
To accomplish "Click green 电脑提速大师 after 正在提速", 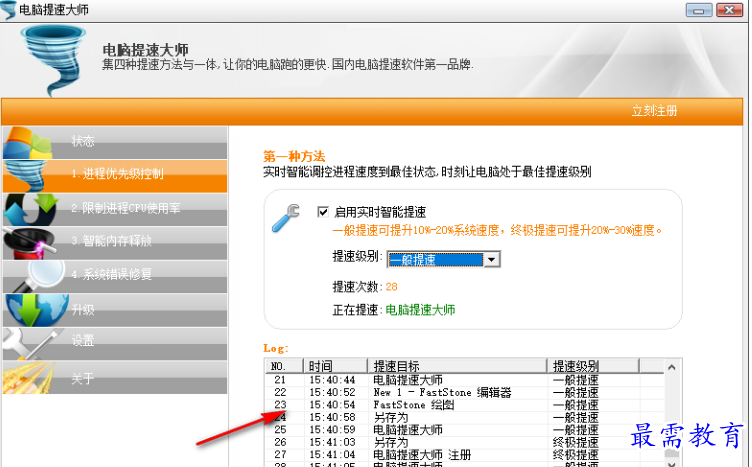I will click(x=420, y=310).
